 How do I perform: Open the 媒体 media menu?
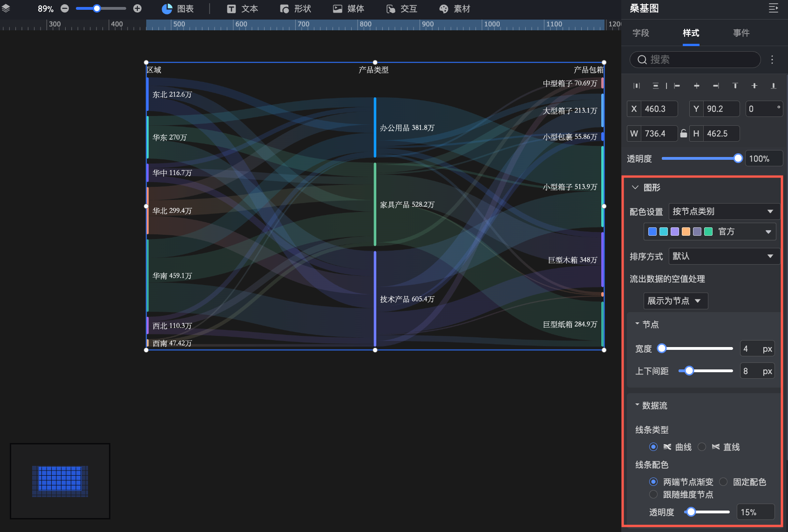[x=348, y=9]
